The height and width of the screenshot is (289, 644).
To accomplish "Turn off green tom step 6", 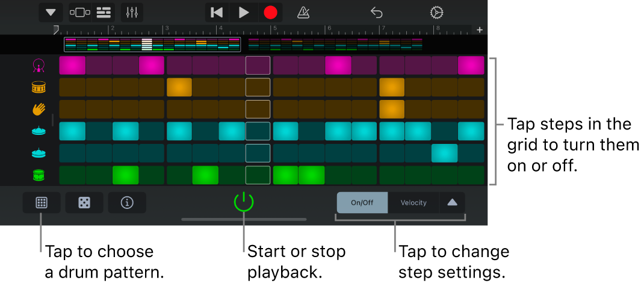I will click(x=205, y=175).
